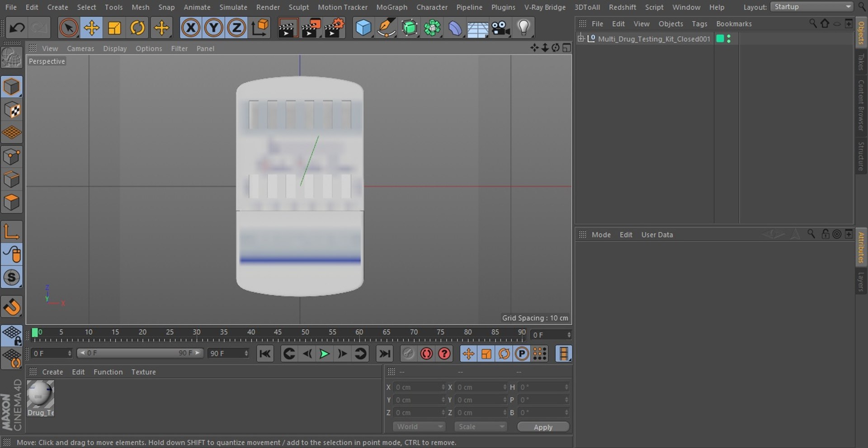Viewport: 868px width, 448px height.
Task: Activate the Move tool in the top toolbar
Action: pos(91,28)
